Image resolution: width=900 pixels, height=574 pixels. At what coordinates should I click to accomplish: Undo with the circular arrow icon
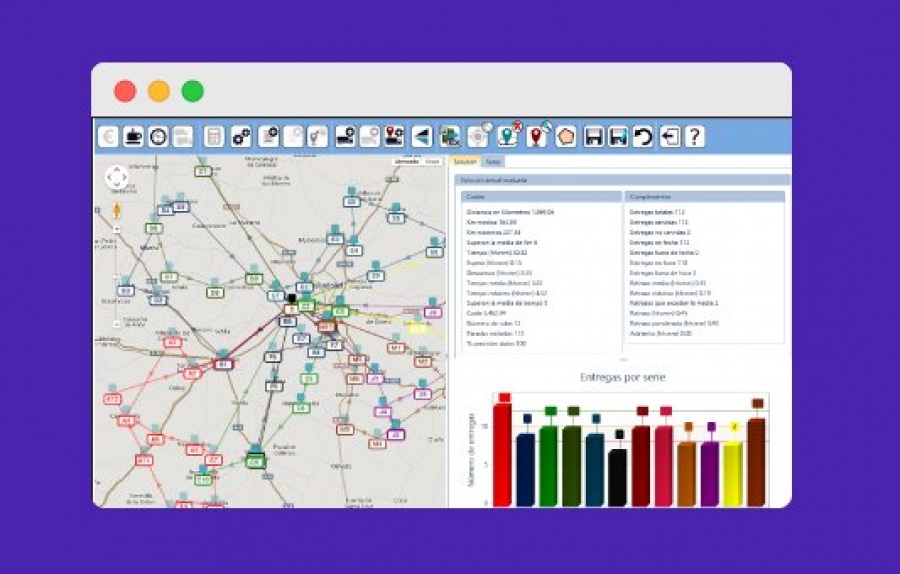tap(643, 137)
